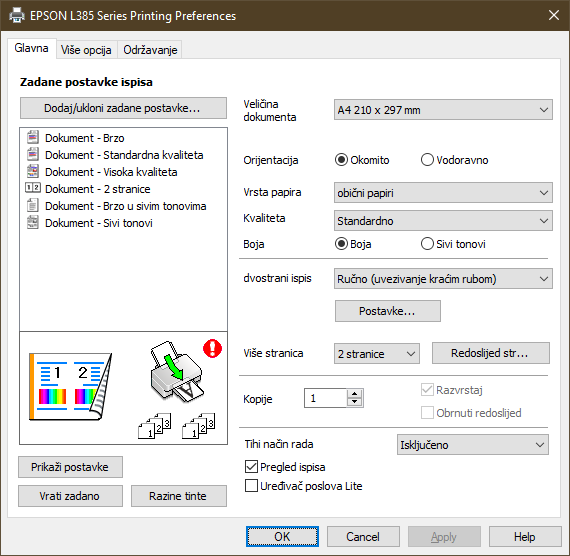This screenshot has width=570, height=556.
Task: Click Dodaj/ukloni zadane postavke button
Action: [x=123, y=108]
